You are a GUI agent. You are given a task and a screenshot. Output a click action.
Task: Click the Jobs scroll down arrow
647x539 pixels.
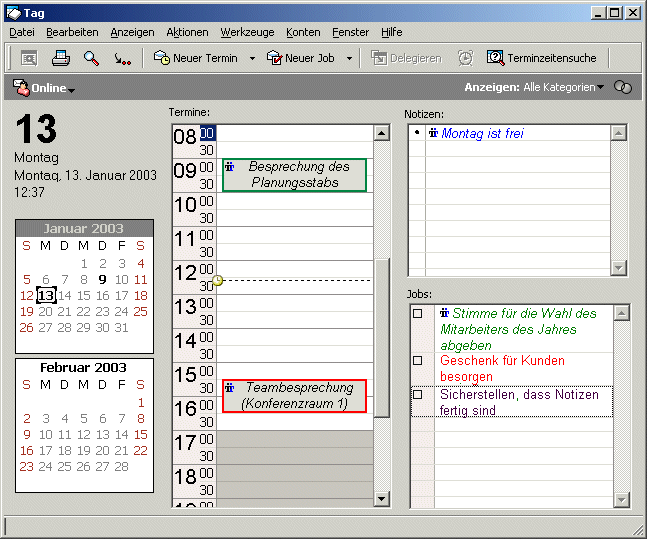[621, 500]
